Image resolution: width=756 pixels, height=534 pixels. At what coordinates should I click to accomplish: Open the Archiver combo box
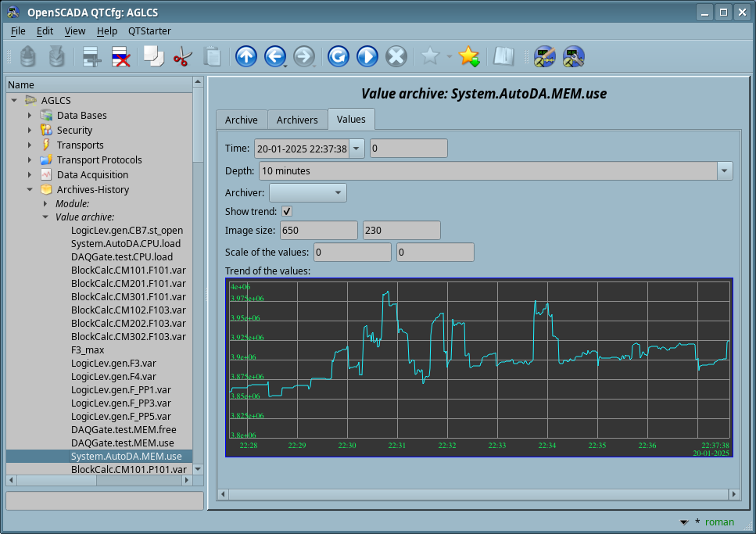(x=308, y=192)
